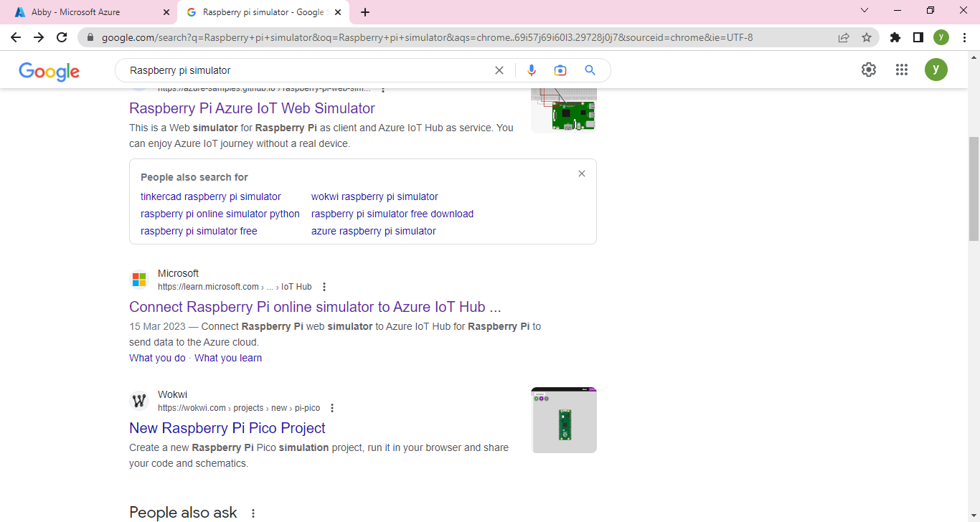Open the Google apps grid
Image resolution: width=980 pixels, height=522 pixels.
click(x=902, y=70)
